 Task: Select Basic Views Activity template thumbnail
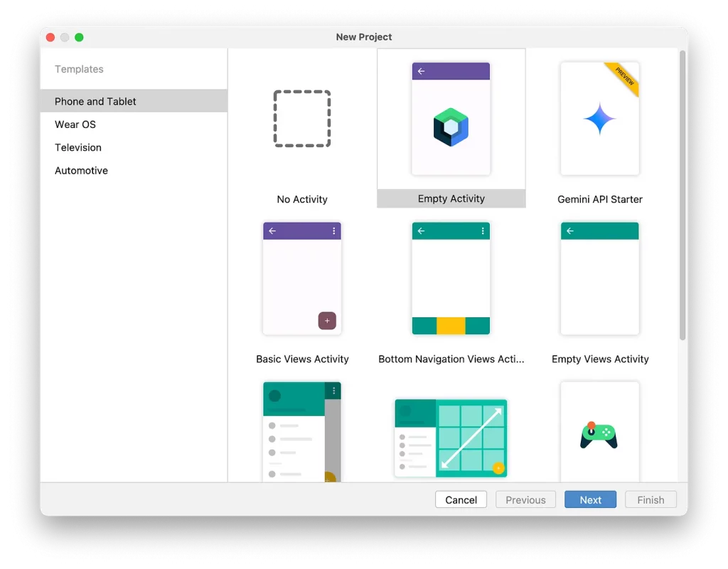[x=302, y=278]
